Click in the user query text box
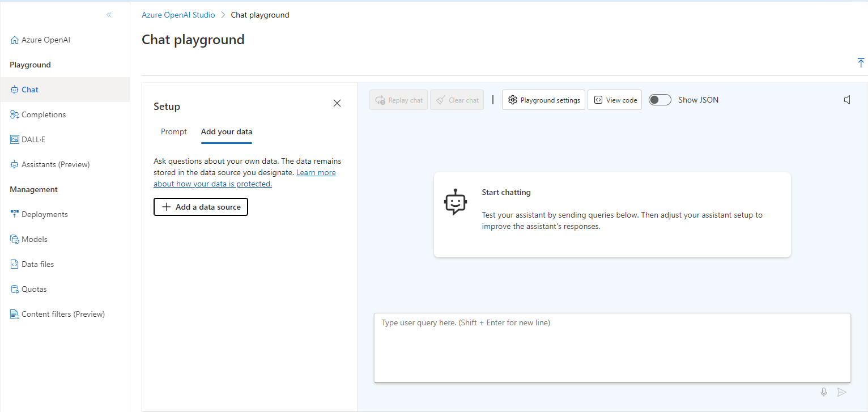The image size is (868, 412). [x=612, y=348]
